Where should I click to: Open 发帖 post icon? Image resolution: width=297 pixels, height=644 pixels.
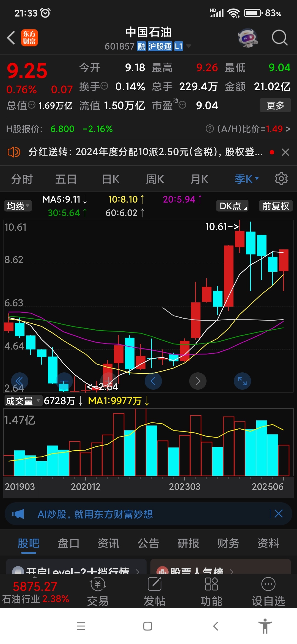[155, 592]
